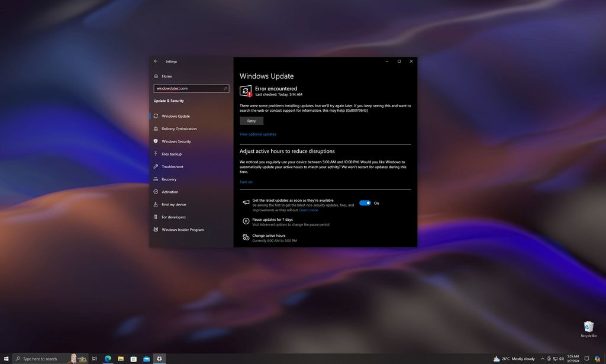Open View optional updates link
Image resolution: width=606 pixels, height=364 pixels.
click(257, 134)
